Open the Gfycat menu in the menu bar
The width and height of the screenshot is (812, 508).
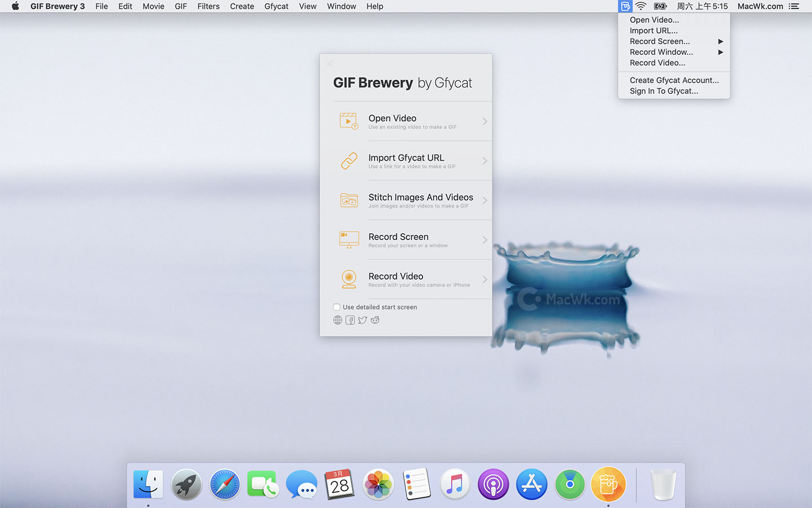point(276,6)
